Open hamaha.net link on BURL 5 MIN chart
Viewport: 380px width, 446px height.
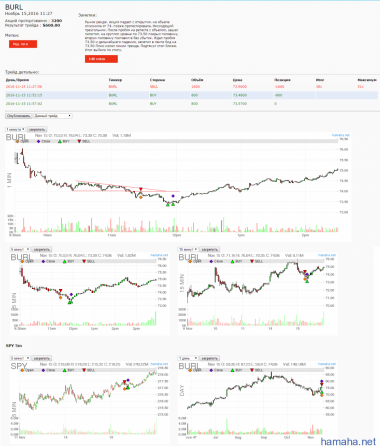pos(159,255)
